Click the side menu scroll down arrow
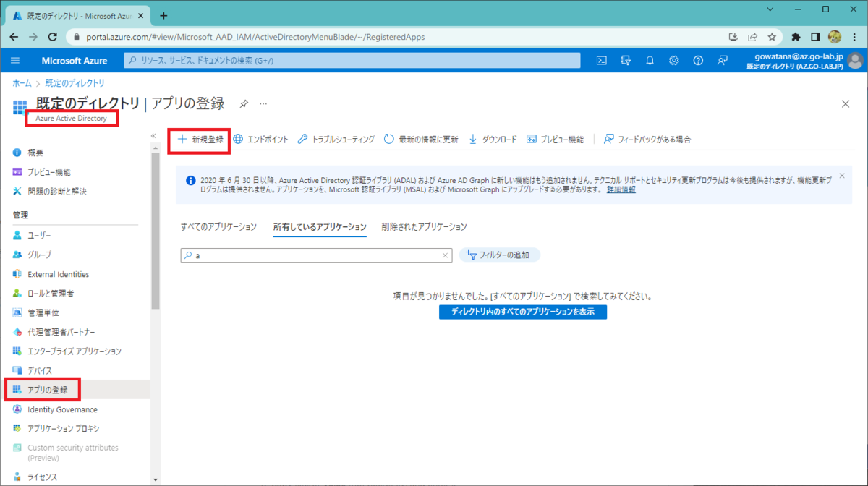The image size is (868, 486). (155, 479)
